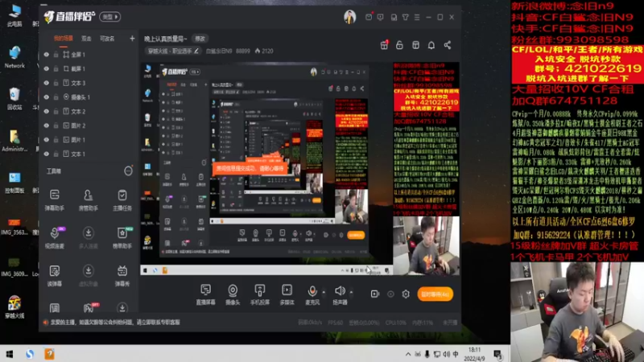Open the orange app on the taskbar

tap(49, 354)
